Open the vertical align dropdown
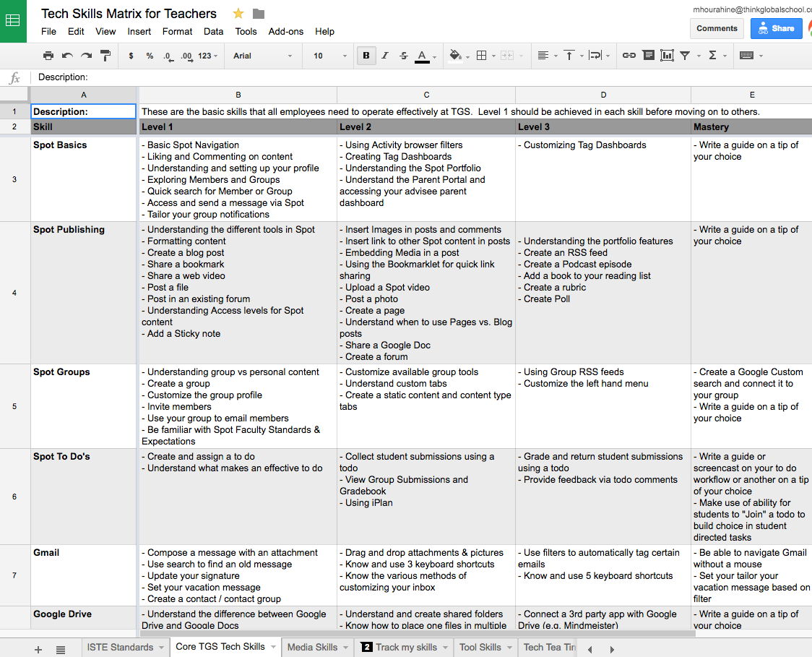 coord(574,56)
